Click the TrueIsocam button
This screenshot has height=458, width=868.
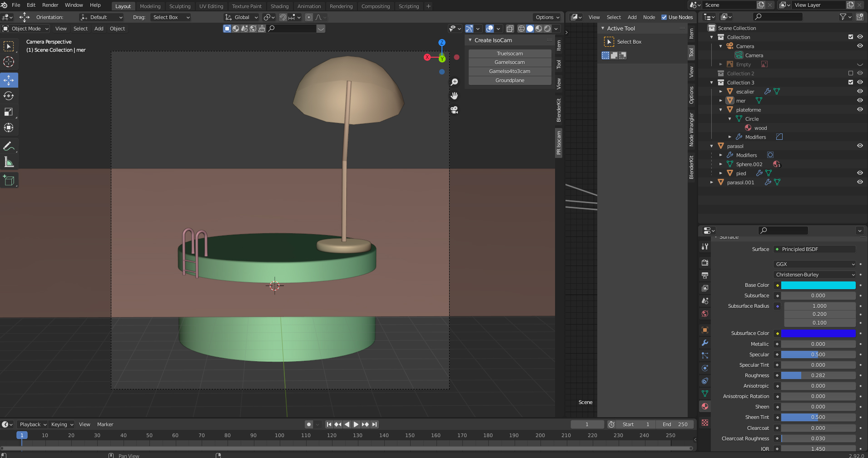510,54
